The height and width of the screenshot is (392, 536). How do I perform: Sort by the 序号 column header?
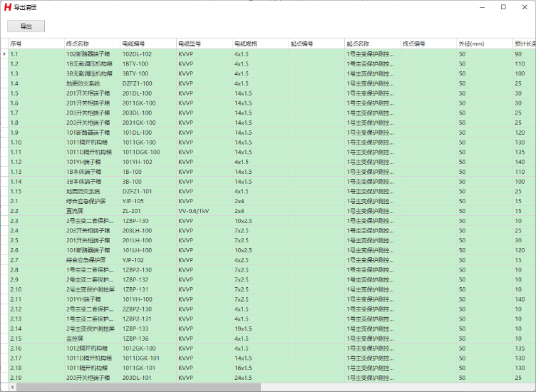[x=36, y=43]
